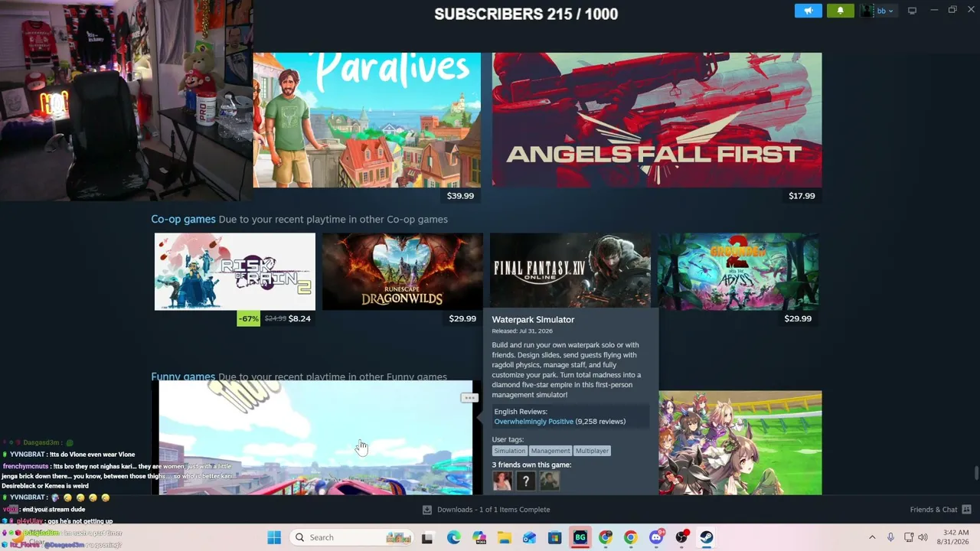The image size is (980, 551).
Task: Open the three-dots options on Waterpark capsule
Action: 469,398
